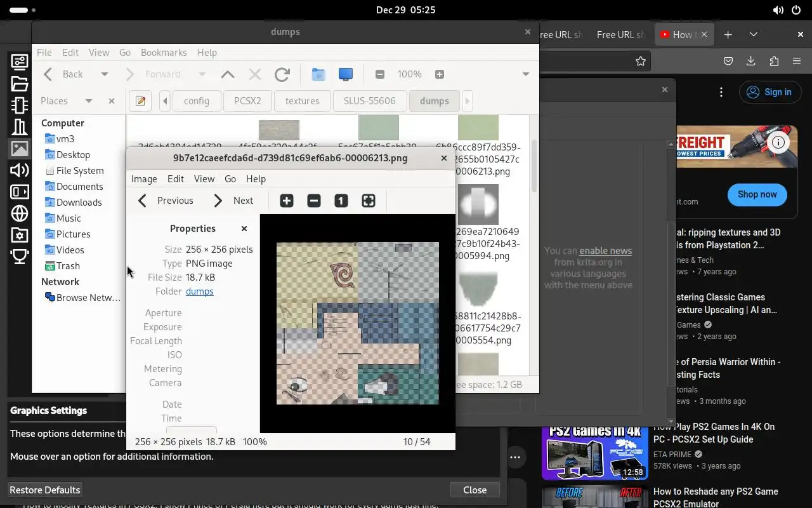812x508 pixels.
Task: Open the viewer's View menu
Action: pyautogui.click(x=204, y=179)
